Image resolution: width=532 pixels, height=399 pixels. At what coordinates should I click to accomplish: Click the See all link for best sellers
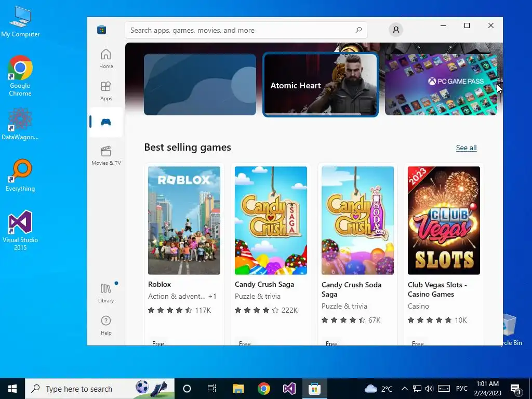[x=466, y=148]
